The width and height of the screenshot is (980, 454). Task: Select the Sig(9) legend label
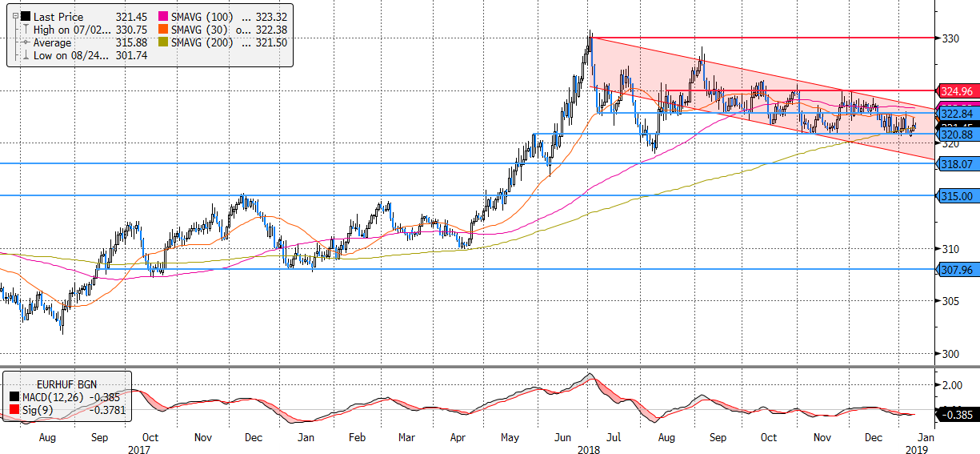(x=38, y=410)
